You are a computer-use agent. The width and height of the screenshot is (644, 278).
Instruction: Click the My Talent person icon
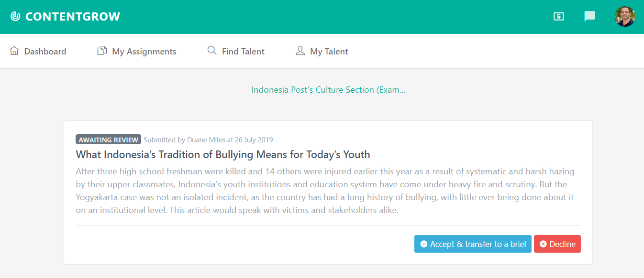[300, 51]
